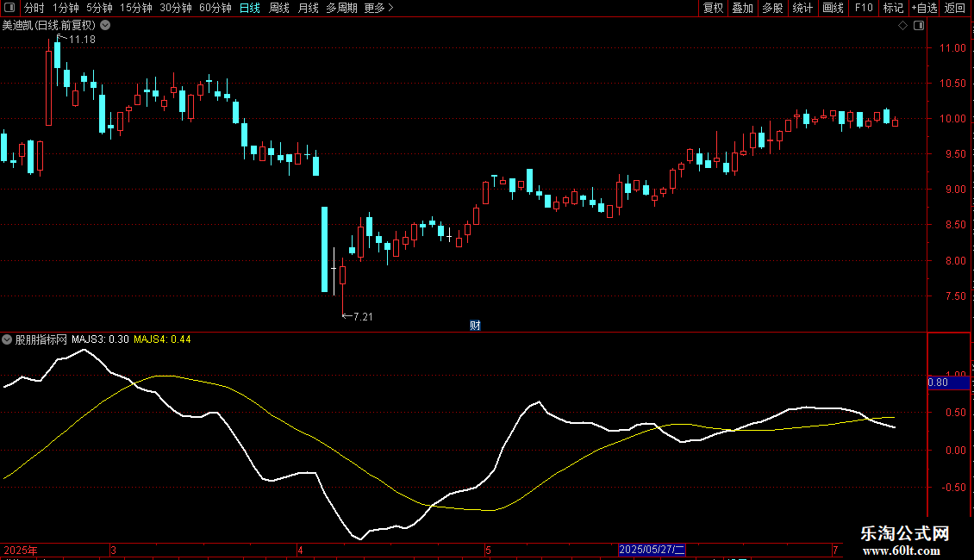Open the 股朋指标网 indicator dropdown arrow

coord(7,339)
